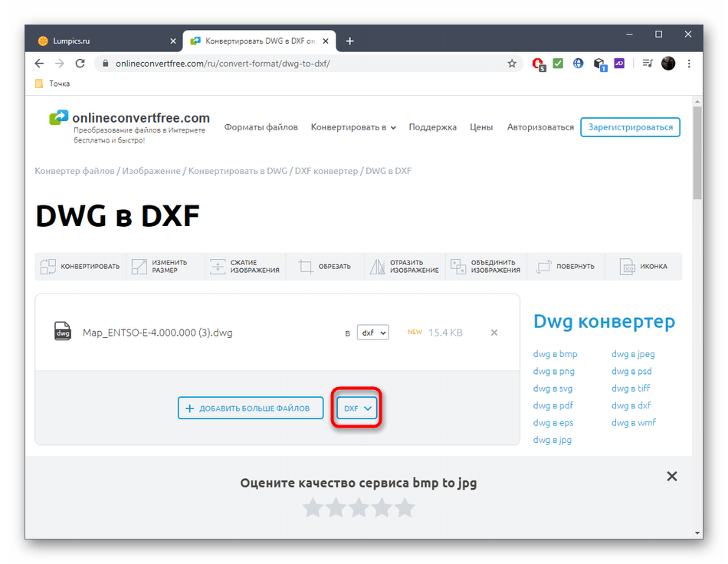Select the Изменить размер tool
The image size is (728, 564).
[165, 267]
